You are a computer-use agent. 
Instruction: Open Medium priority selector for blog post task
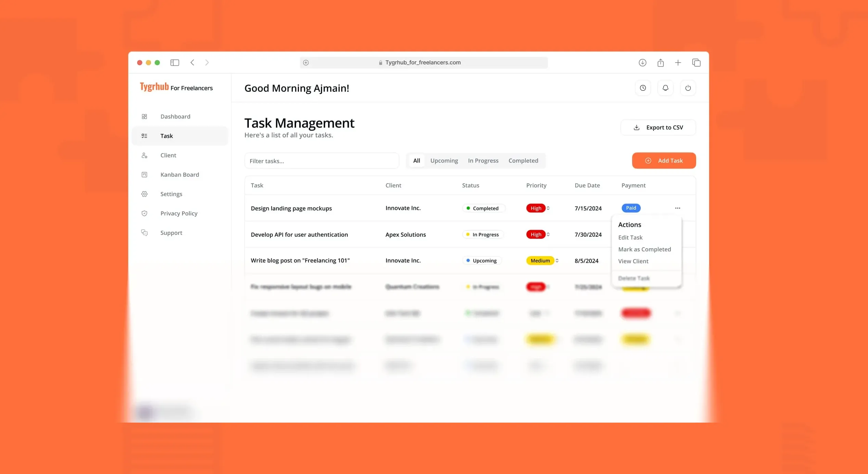coord(557,261)
